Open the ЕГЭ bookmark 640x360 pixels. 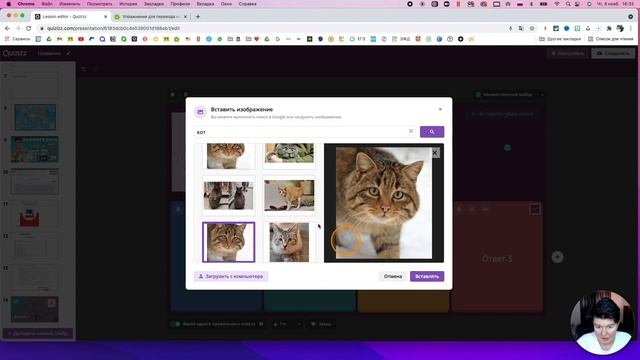click(x=358, y=39)
